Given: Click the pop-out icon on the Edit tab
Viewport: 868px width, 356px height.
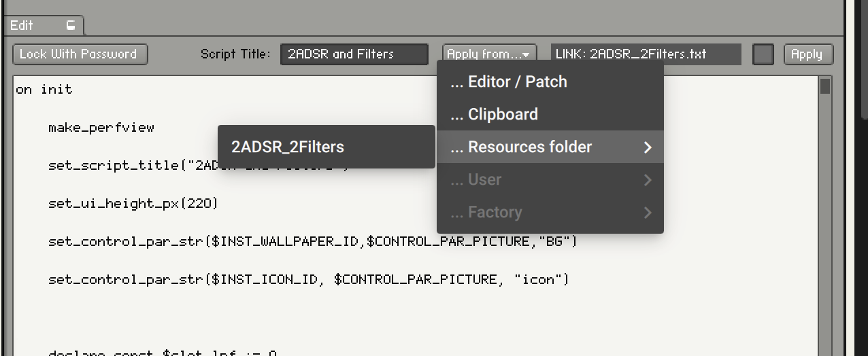Looking at the screenshot, I should pos(71,26).
